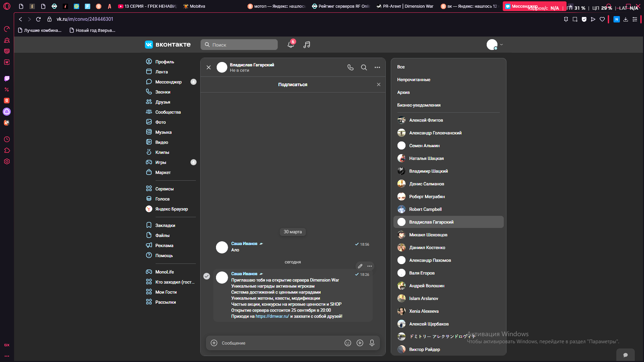The image size is (644, 362).
Task: Open the browser downloads icon
Action: click(x=626, y=19)
